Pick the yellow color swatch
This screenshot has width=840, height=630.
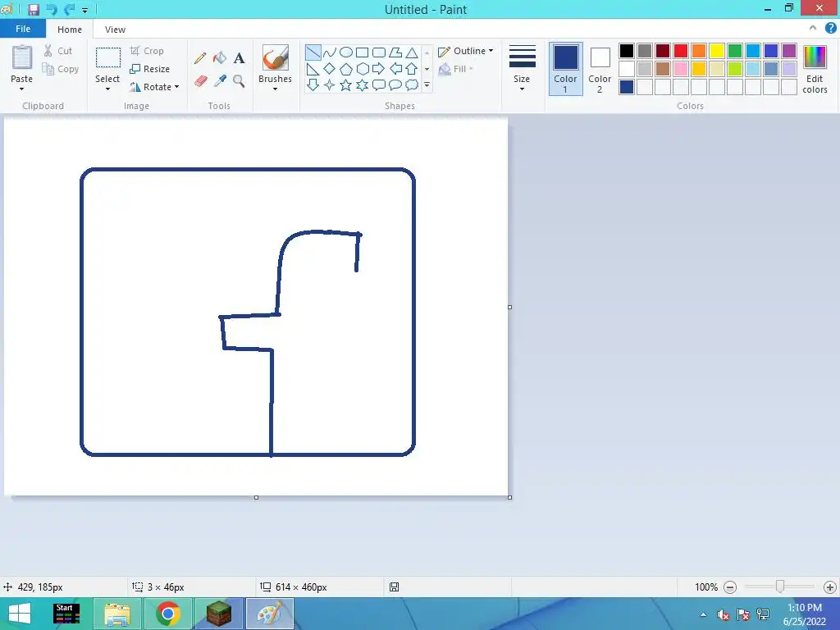click(x=717, y=51)
